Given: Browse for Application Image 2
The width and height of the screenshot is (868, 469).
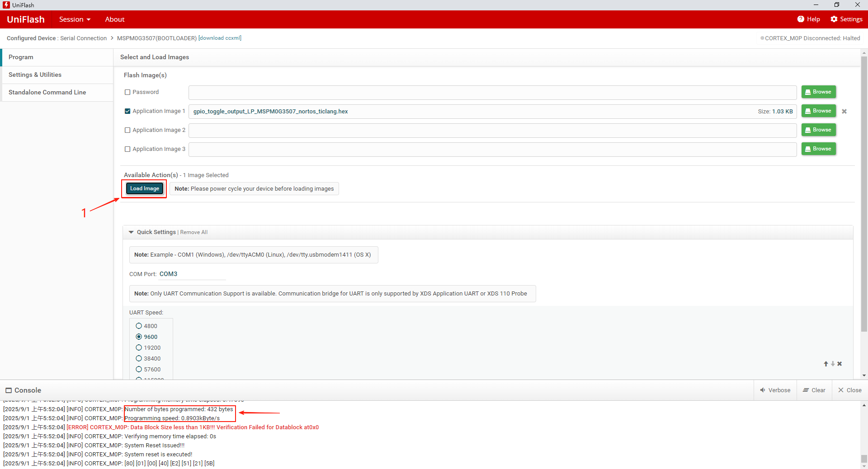Looking at the screenshot, I should point(819,130).
